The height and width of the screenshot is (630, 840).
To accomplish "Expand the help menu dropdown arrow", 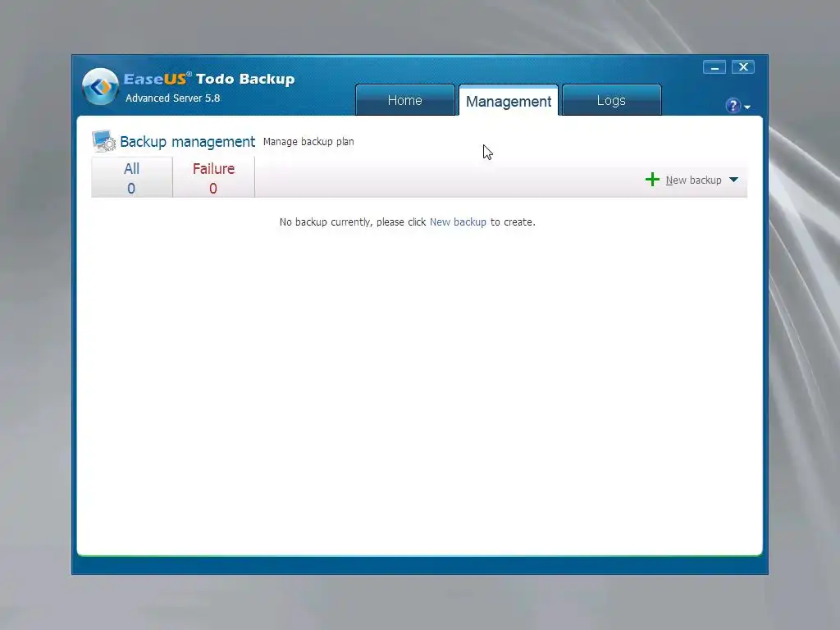I will click(747, 107).
